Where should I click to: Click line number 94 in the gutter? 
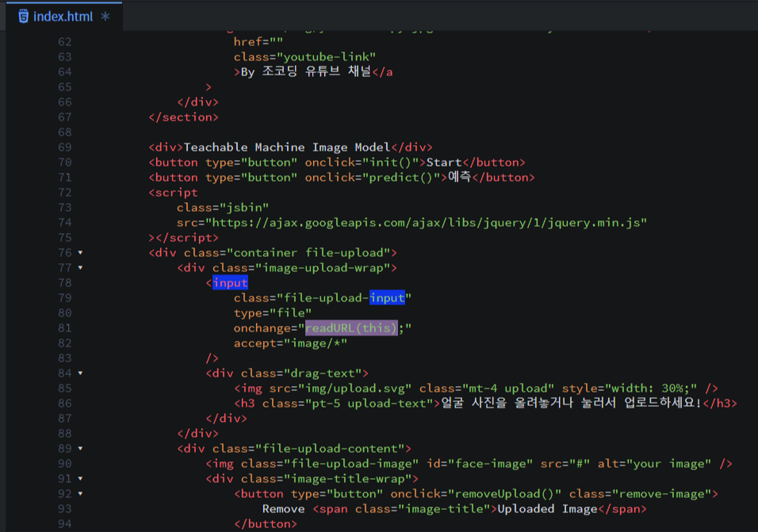tap(65, 524)
